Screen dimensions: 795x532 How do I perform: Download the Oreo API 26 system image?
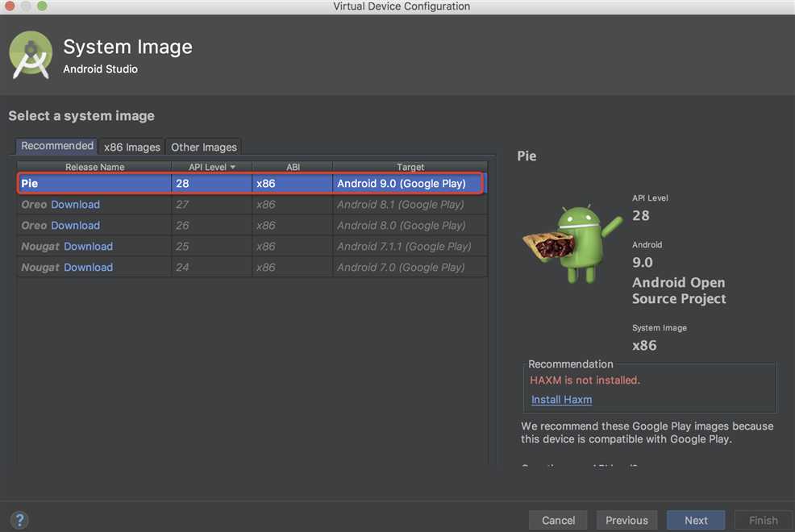75,226
